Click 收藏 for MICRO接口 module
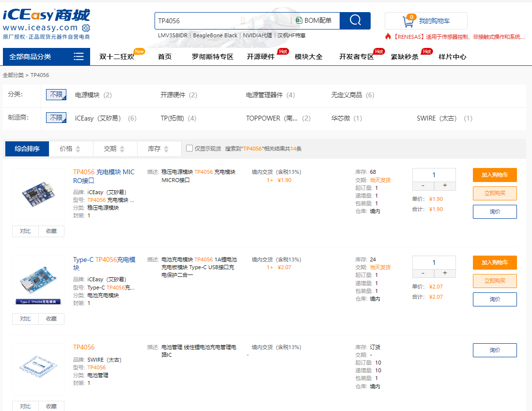Screen dimensions: 532x411 click(x=51, y=231)
